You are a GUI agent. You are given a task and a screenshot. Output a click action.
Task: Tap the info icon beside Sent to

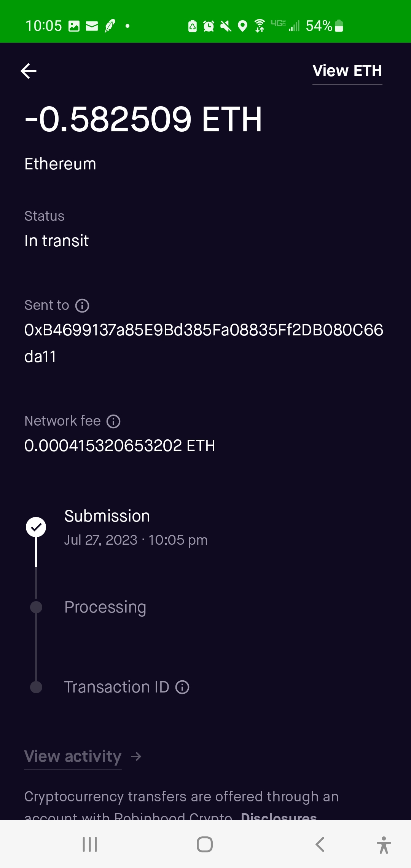82,306
